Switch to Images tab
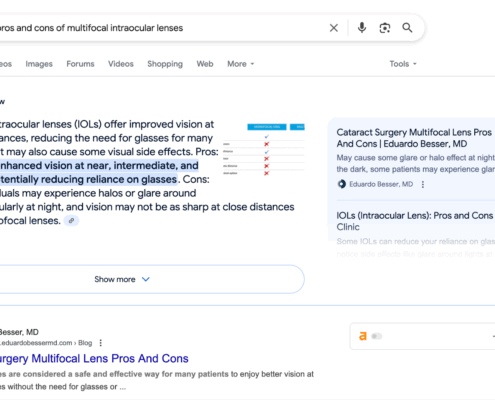This screenshot has width=495, height=400. (x=39, y=64)
